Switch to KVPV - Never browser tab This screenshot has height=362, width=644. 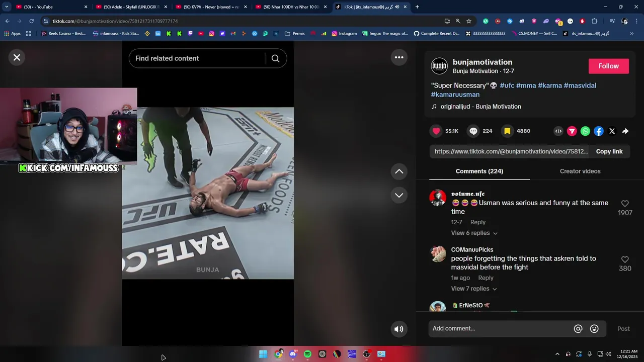210,7
